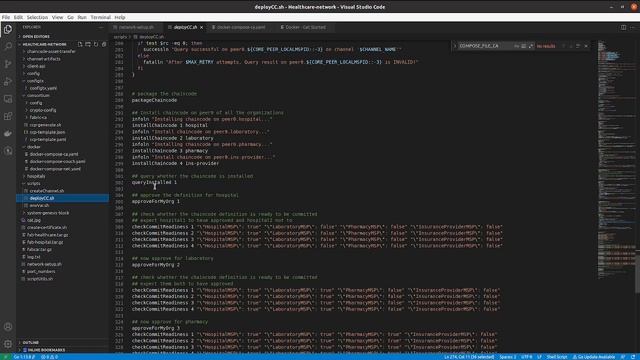640x360 pixels.
Task: Open log.txt in explorer
Action: click(x=33, y=257)
